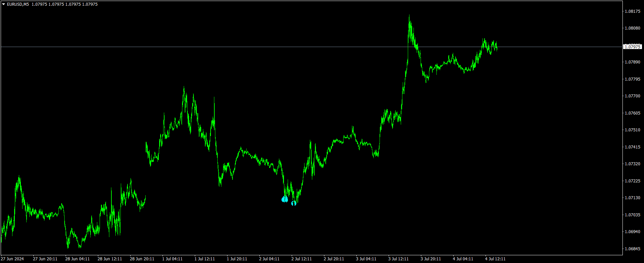Click the 28 Jun 20:11 time label
This screenshot has width=644, height=263.
(142, 259)
